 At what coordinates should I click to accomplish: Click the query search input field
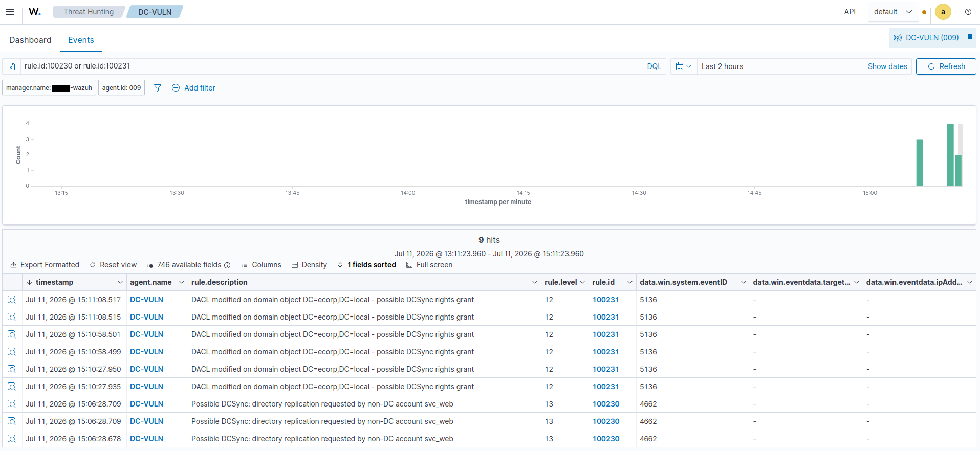point(332,66)
